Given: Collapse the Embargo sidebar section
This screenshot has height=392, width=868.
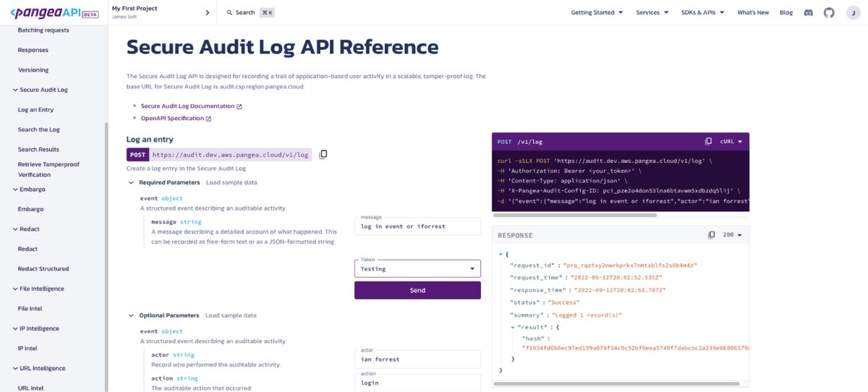Looking at the screenshot, I should pyautogui.click(x=14, y=189).
